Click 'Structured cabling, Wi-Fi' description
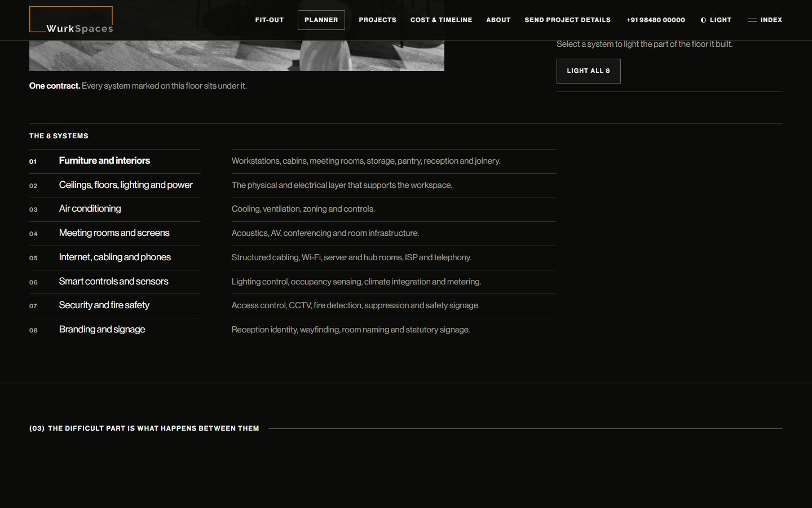The height and width of the screenshot is (508, 812). point(351,257)
